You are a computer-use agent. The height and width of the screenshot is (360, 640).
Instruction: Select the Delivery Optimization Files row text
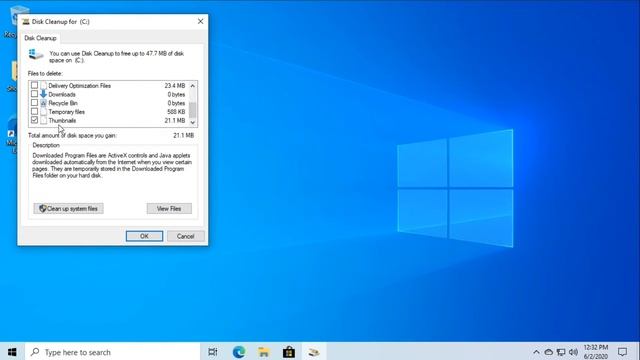(80, 86)
